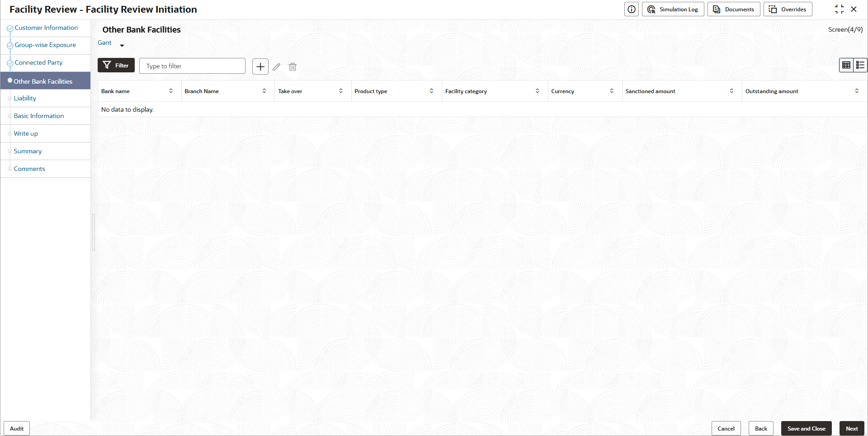Expand the Gant dropdown arrow
This screenshot has height=436, width=868.
[x=122, y=45]
